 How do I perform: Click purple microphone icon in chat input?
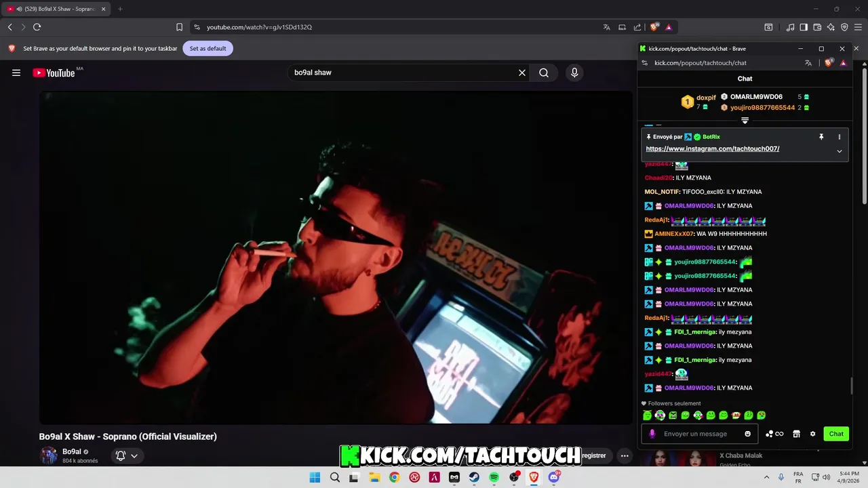(x=652, y=434)
